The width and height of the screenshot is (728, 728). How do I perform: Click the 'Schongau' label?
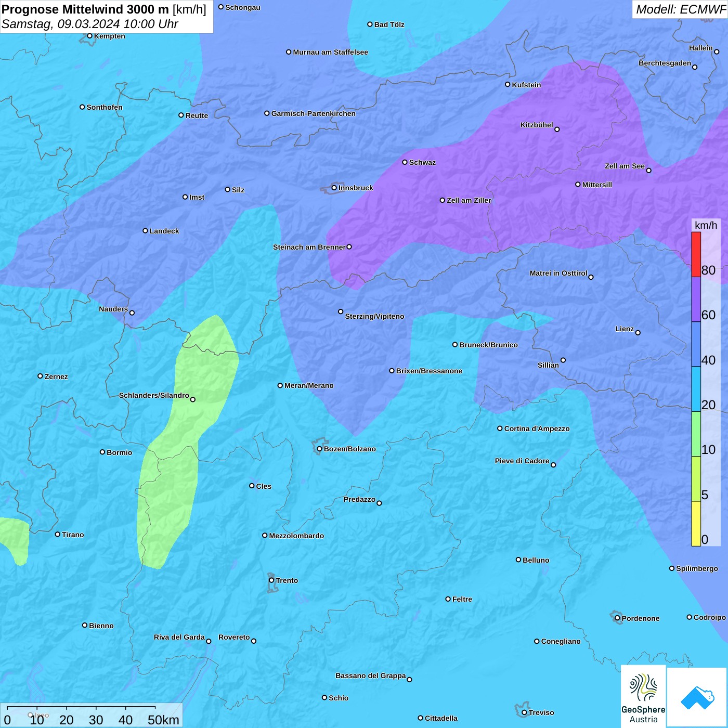pyautogui.click(x=242, y=7)
